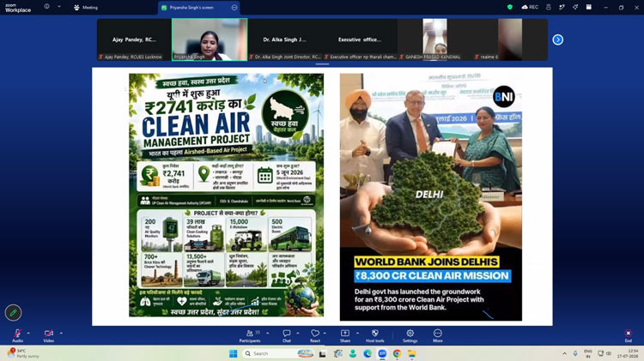Show next participants with arrow button
The image size is (644, 361).
pos(558,39)
